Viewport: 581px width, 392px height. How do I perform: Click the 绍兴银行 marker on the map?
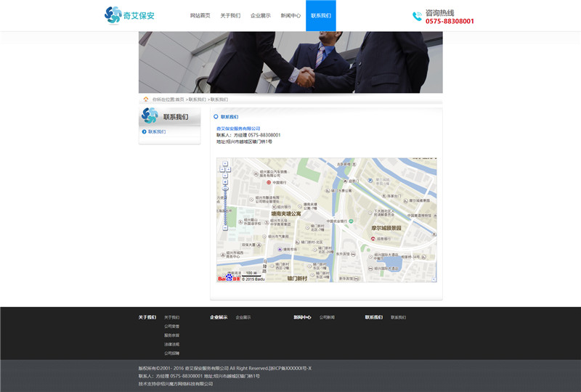coord(275,207)
